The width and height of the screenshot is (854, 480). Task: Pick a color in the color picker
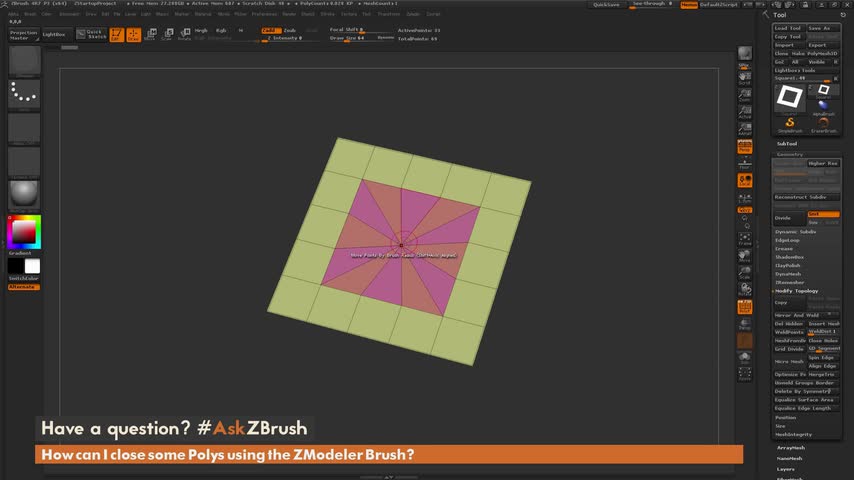(x=25, y=232)
